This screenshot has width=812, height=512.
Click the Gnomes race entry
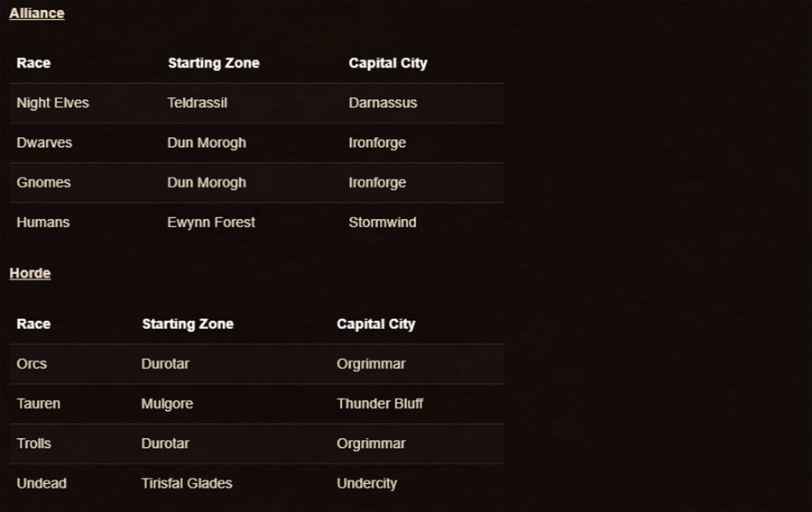[x=43, y=183]
